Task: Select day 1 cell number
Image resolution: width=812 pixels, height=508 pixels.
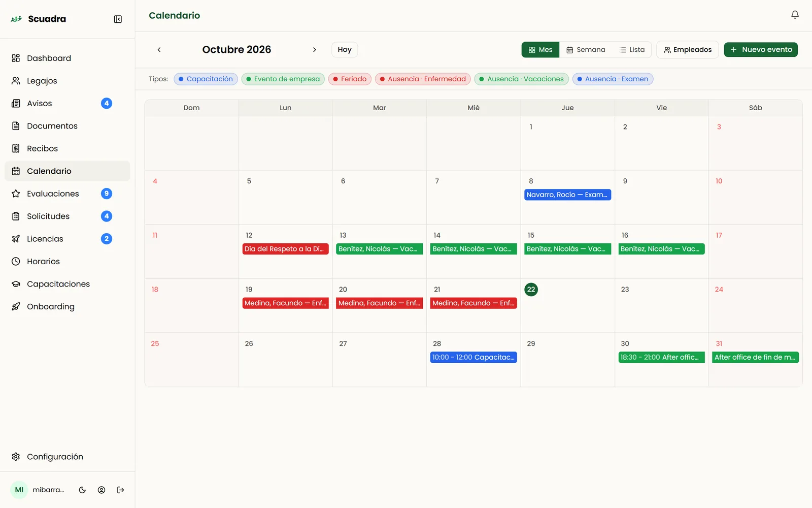Action: click(x=531, y=127)
